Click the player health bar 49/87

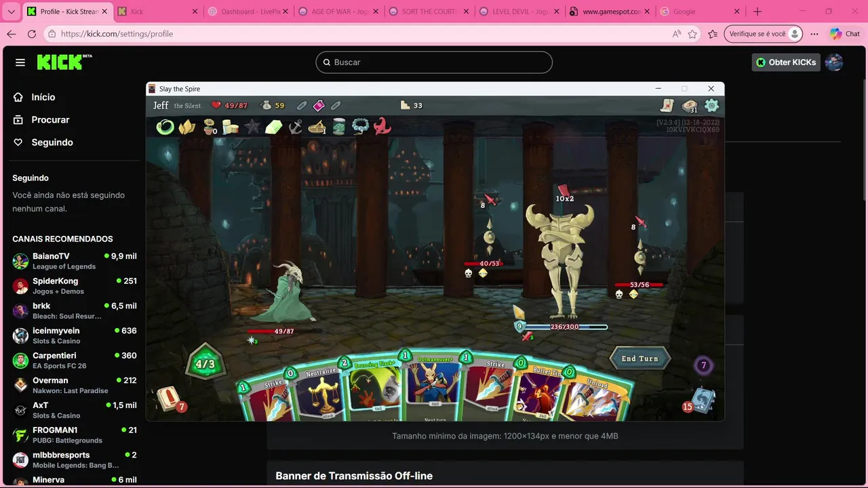click(284, 331)
